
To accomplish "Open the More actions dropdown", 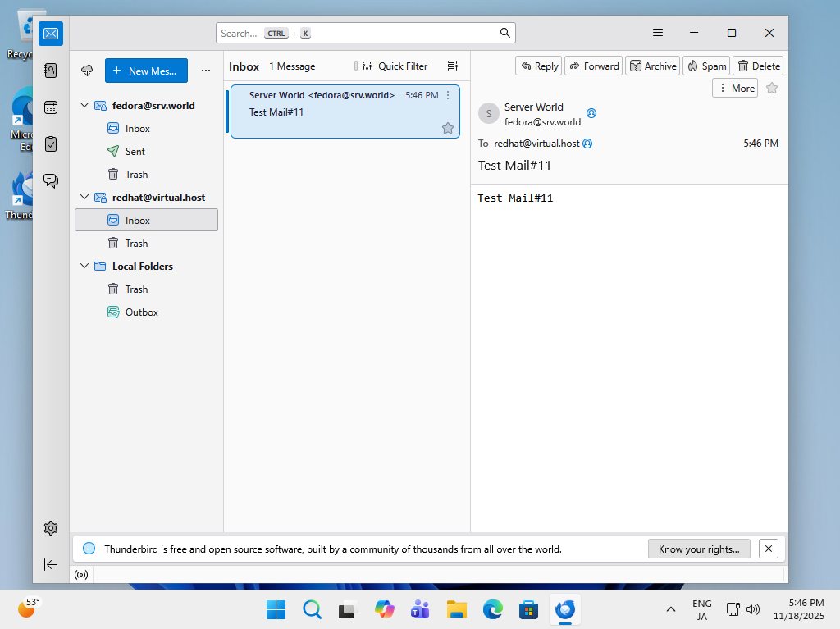I will [735, 88].
